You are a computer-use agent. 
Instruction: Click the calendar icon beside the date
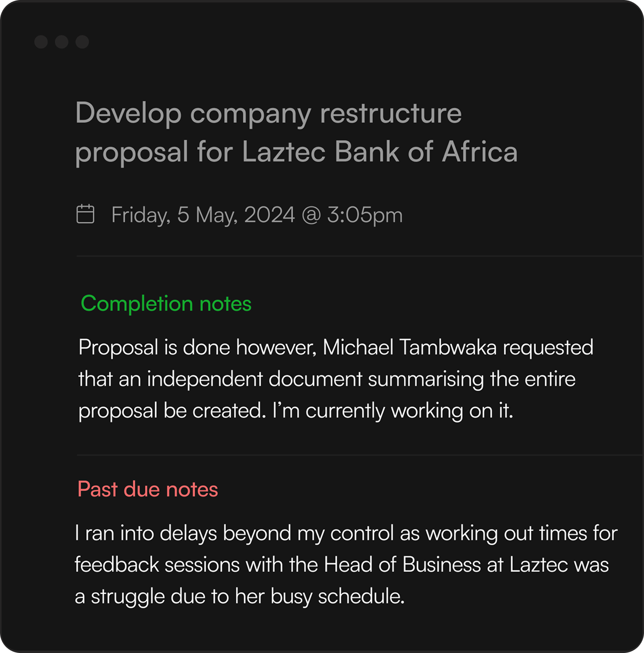(x=85, y=214)
